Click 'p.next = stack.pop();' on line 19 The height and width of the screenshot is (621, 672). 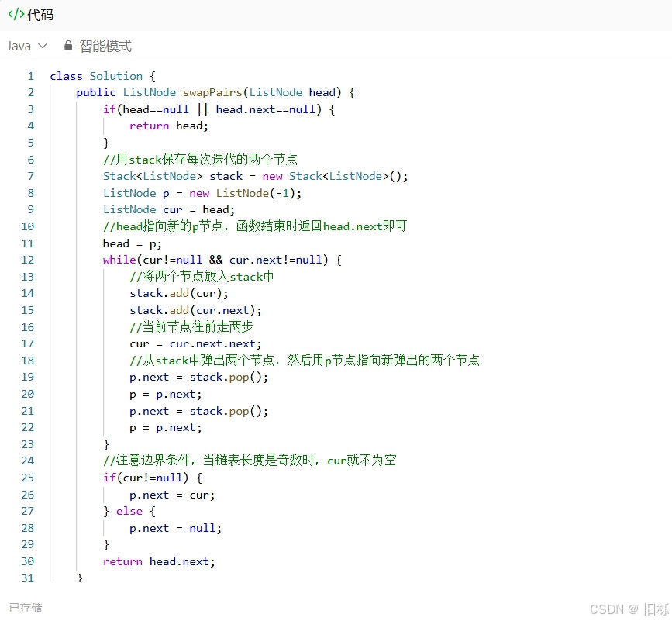coord(199,377)
